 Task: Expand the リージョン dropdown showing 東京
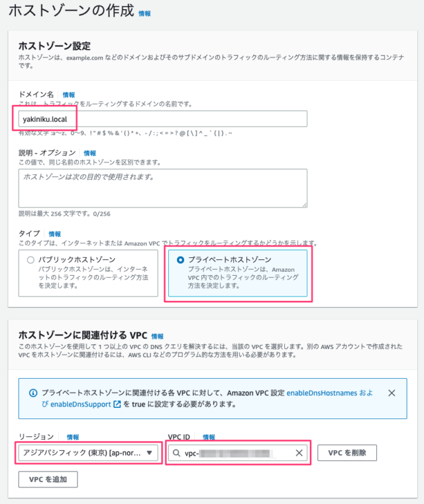pyautogui.click(x=88, y=453)
